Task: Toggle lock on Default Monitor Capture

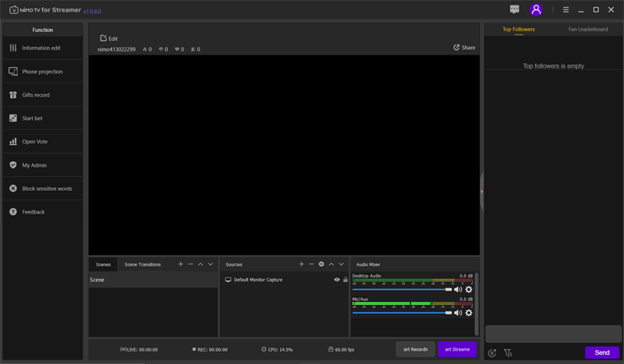Action: (346, 280)
